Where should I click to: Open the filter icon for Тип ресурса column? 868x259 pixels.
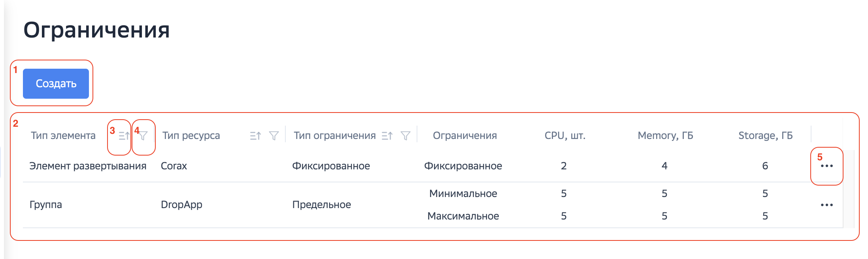274,136
